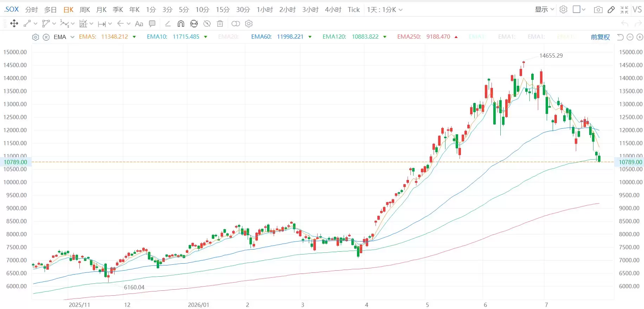Click the overlapping circles overlay icon

[x=236, y=24]
